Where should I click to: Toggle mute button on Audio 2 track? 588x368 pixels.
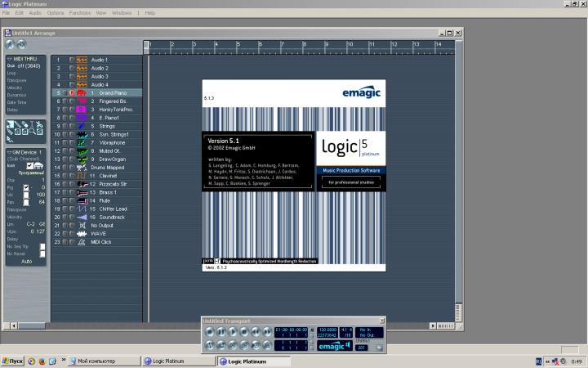65,69
